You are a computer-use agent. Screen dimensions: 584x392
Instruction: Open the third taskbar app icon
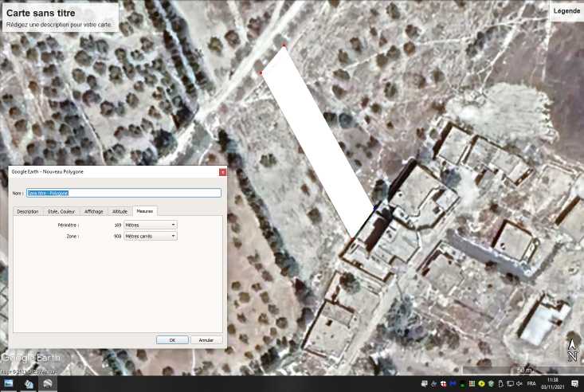(x=48, y=384)
